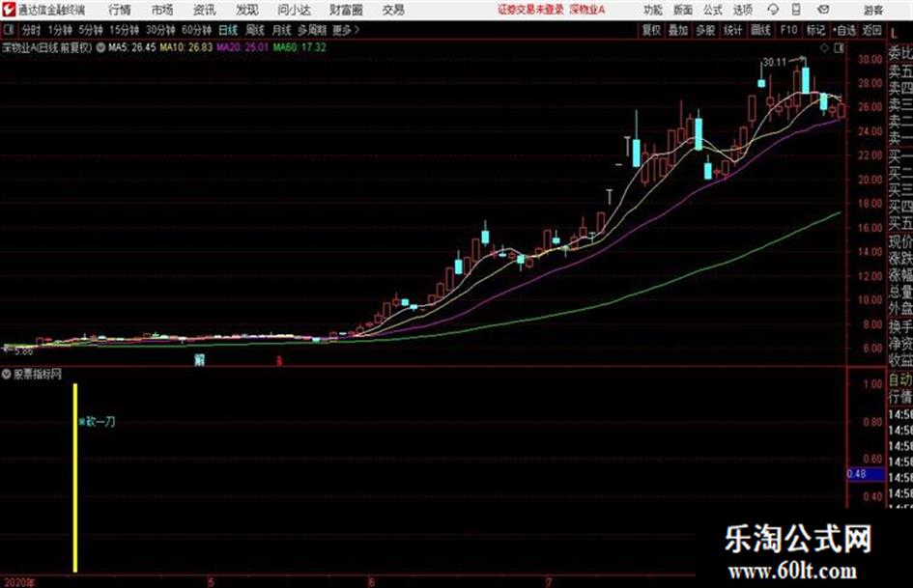Viewport: 913px width, 588px height.
Task: Click the 2020年 date label on time axis
Action: click(x=18, y=582)
